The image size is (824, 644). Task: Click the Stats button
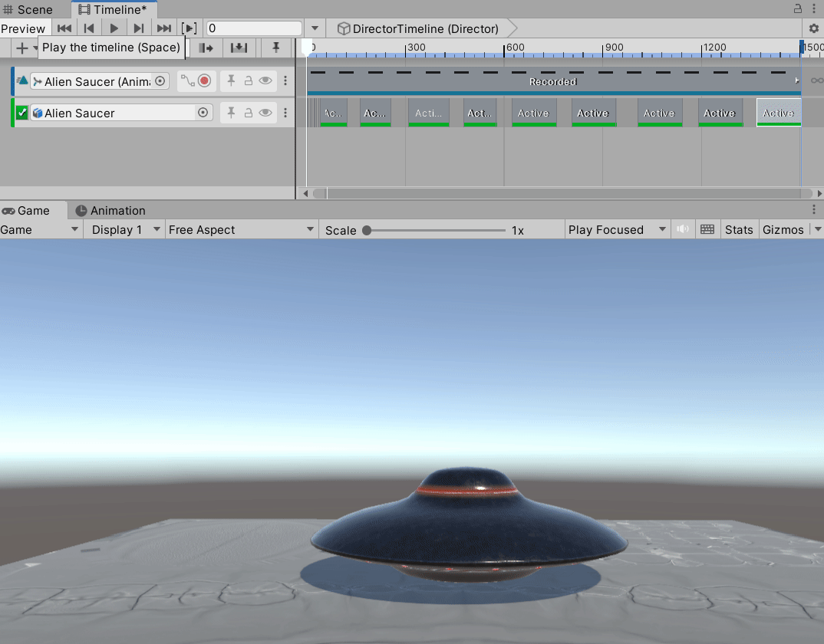coord(739,228)
